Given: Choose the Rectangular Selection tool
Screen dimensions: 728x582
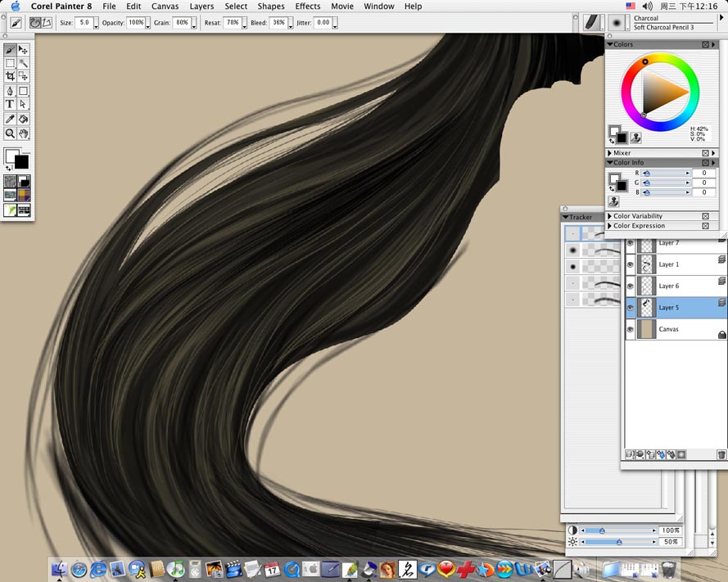Looking at the screenshot, I should (10, 63).
